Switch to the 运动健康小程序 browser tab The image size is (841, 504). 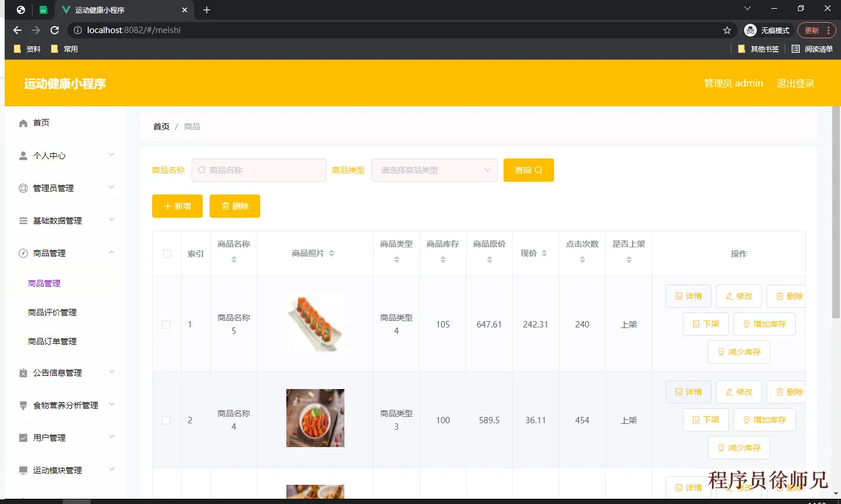[124, 10]
